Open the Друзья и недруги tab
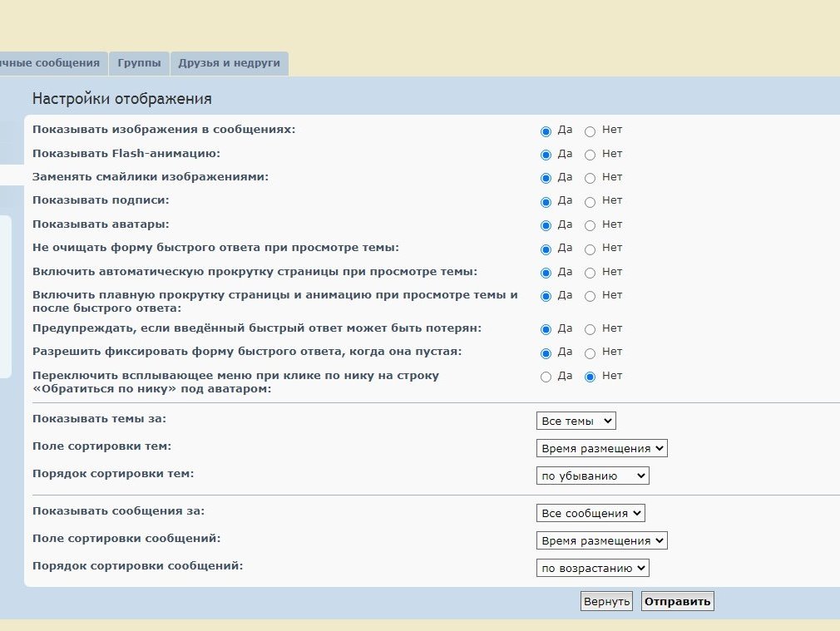This screenshot has width=840, height=631. (x=229, y=63)
